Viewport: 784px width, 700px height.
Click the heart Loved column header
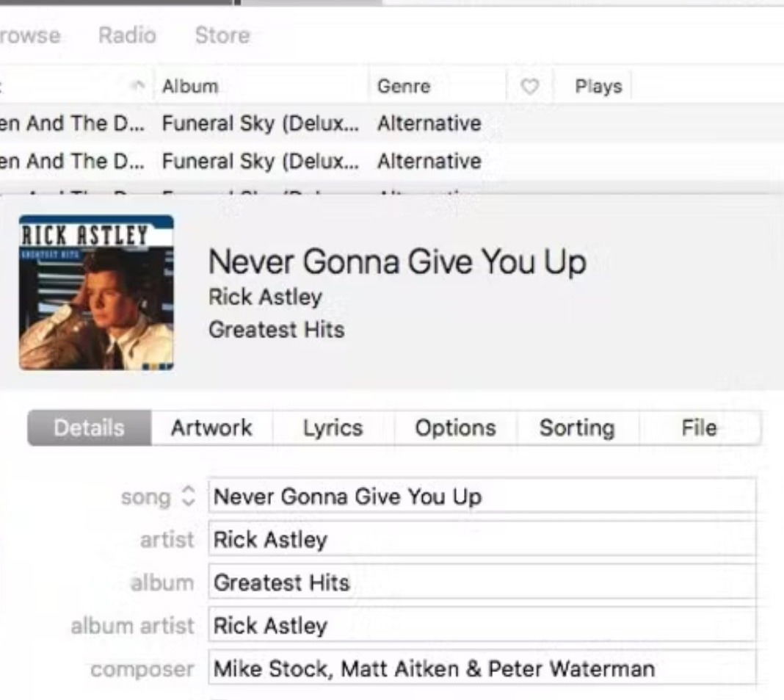pyautogui.click(x=529, y=87)
